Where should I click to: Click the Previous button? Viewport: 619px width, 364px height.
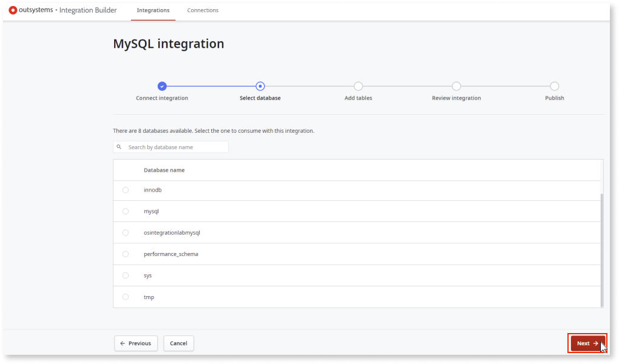135,343
